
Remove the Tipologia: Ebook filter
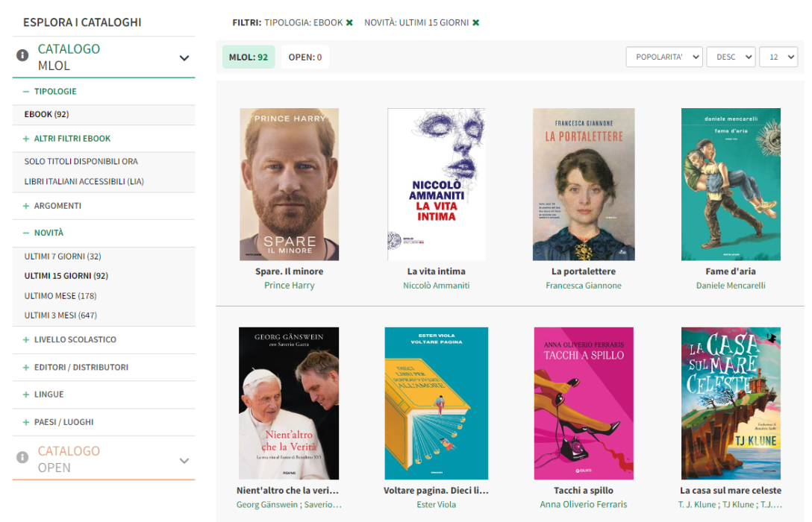point(349,22)
